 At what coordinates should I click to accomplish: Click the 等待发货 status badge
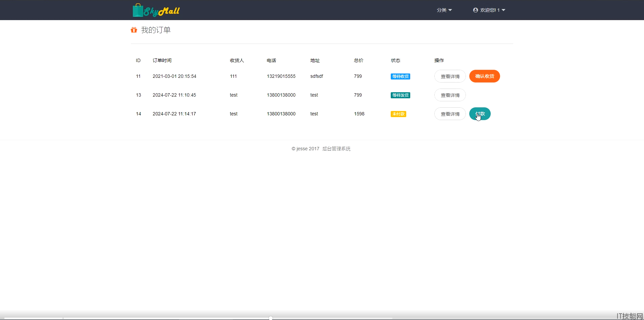click(400, 95)
